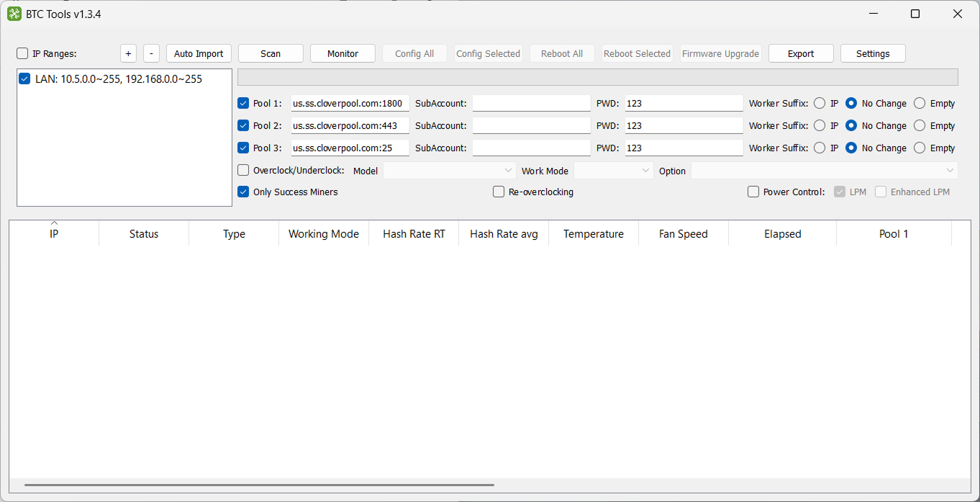Image resolution: width=980 pixels, height=502 pixels.
Task: Select No Change worker suffix for Pool 3
Action: click(851, 148)
